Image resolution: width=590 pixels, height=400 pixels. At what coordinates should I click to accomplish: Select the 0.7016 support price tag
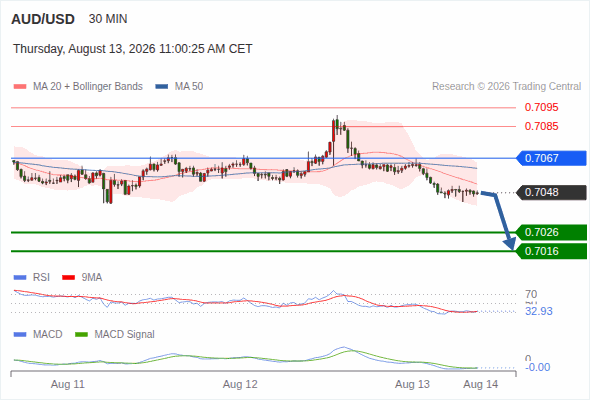click(x=551, y=251)
